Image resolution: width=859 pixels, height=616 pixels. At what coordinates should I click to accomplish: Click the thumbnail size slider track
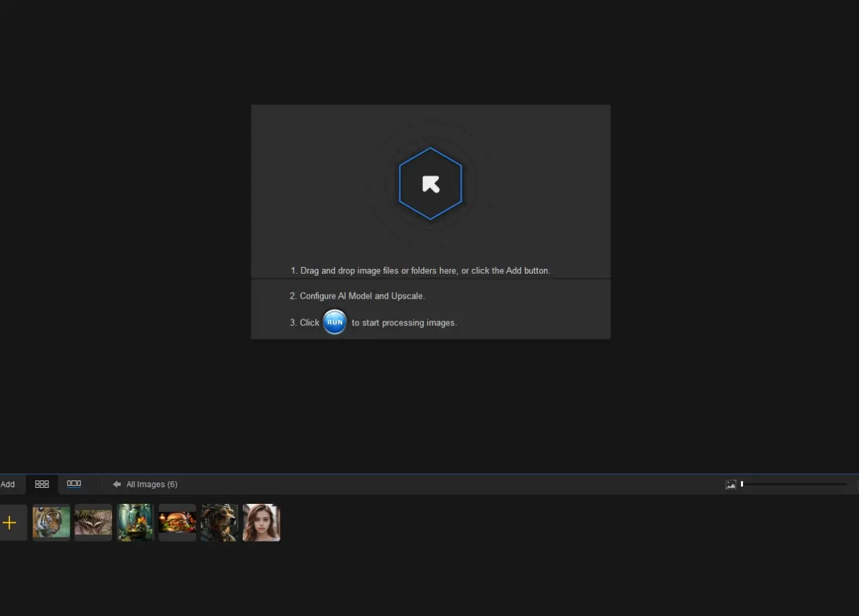(794, 484)
